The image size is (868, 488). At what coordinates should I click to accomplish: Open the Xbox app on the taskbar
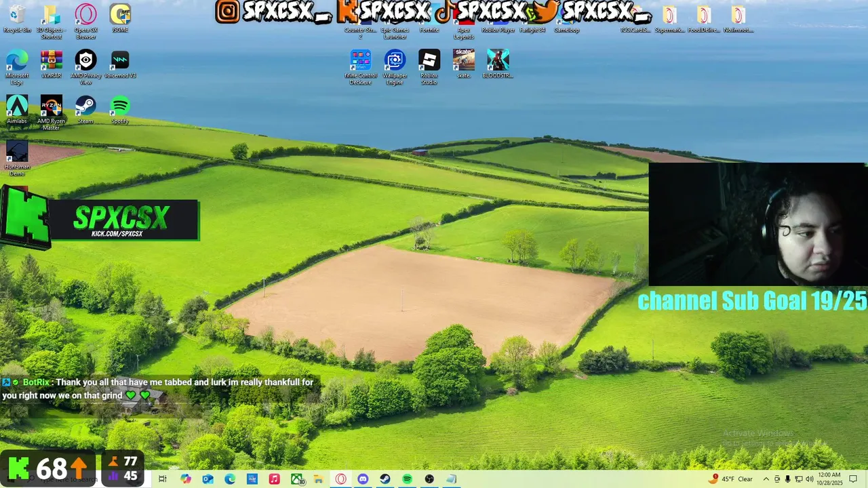click(297, 479)
